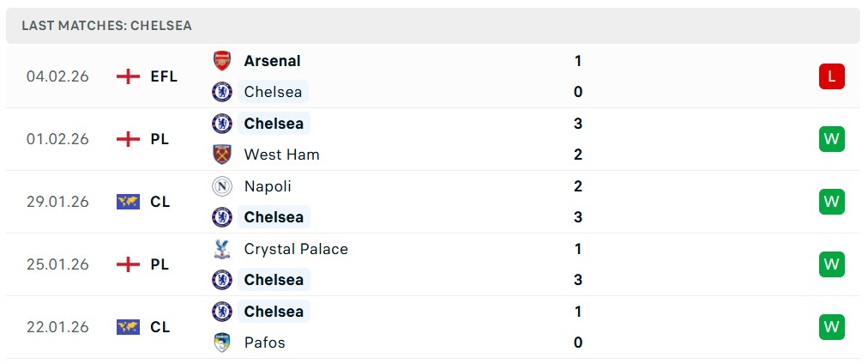Click the Arsenal club crest icon
868x364 pixels.
click(222, 61)
